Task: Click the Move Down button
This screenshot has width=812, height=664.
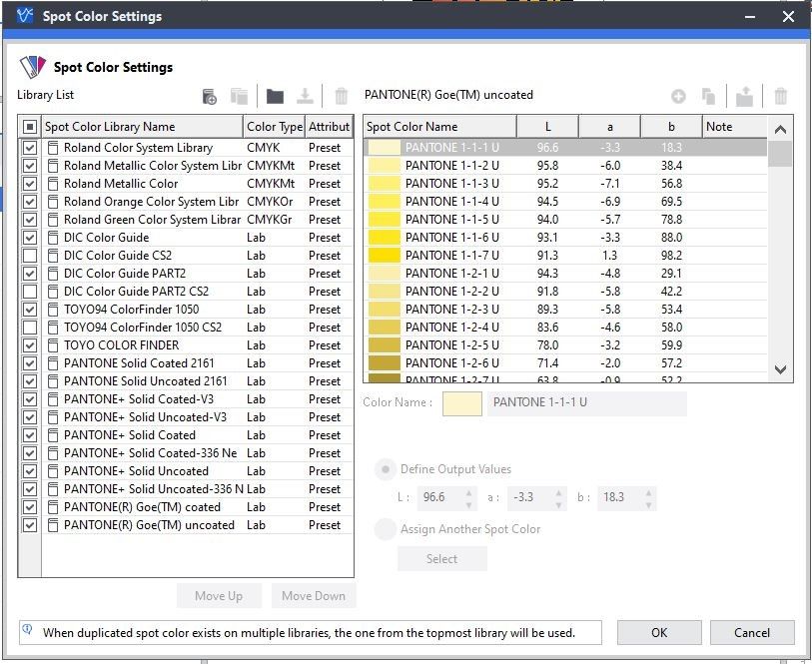Action: 314,596
